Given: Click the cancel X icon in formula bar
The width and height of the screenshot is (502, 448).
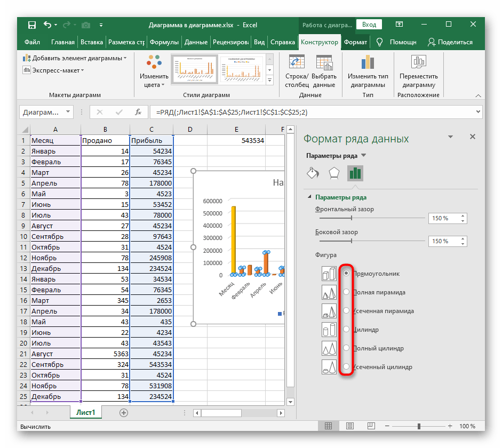Looking at the screenshot, I should [x=100, y=112].
